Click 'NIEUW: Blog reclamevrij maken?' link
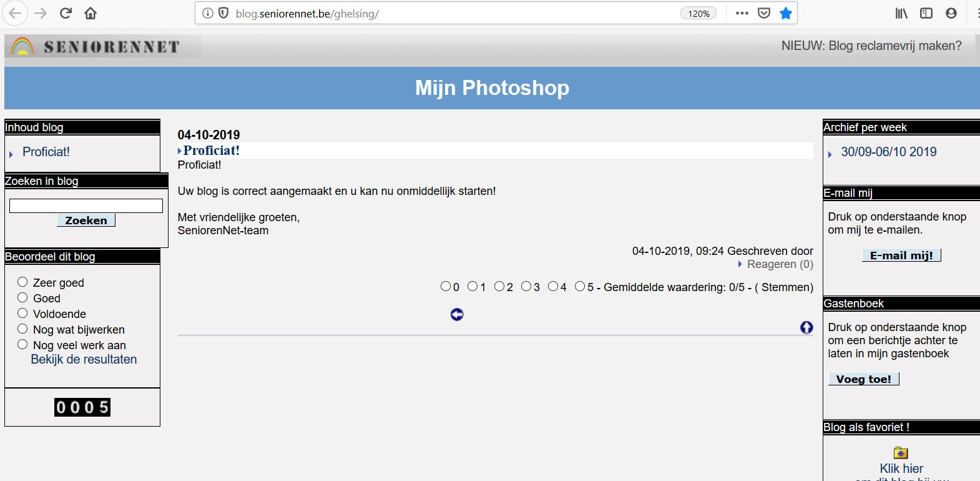Image resolution: width=980 pixels, height=481 pixels. pos(871,46)
